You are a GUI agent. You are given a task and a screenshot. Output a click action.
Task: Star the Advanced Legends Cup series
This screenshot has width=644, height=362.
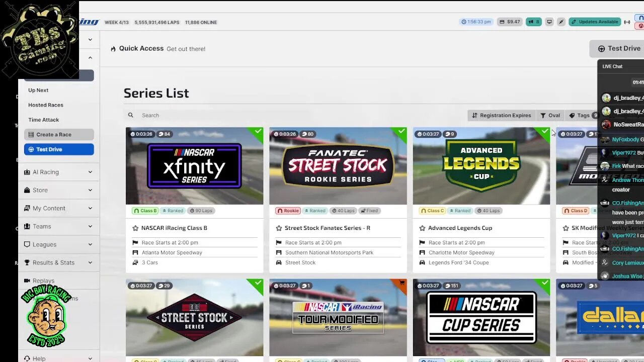point(422,228)
